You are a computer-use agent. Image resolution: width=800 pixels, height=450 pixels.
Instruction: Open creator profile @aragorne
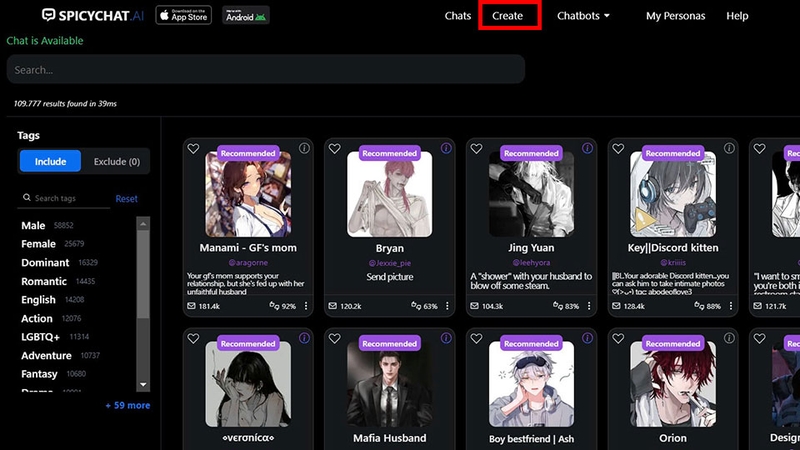pos(248,263)
